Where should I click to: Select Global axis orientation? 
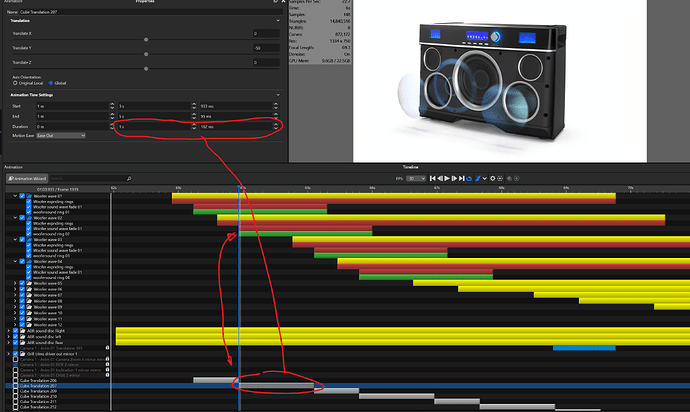point(51,83)
